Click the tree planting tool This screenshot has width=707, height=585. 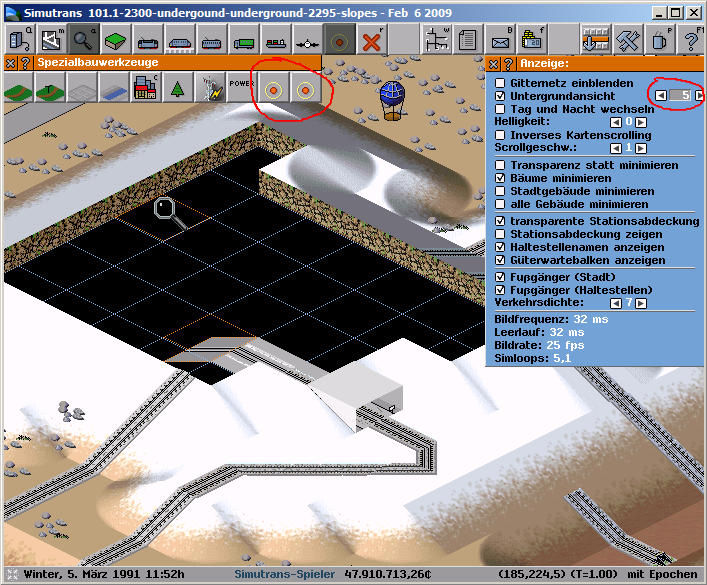178,89
